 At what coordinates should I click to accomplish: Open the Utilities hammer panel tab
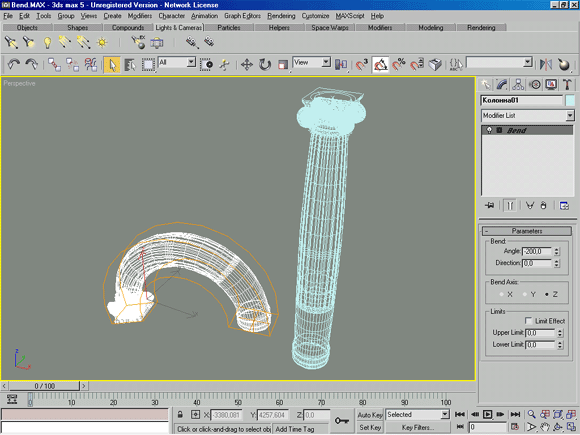567,85
